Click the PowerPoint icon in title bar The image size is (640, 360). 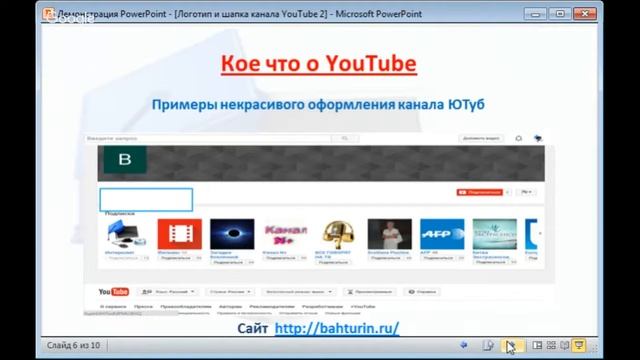pyautogui.click(x=49, y=13)
